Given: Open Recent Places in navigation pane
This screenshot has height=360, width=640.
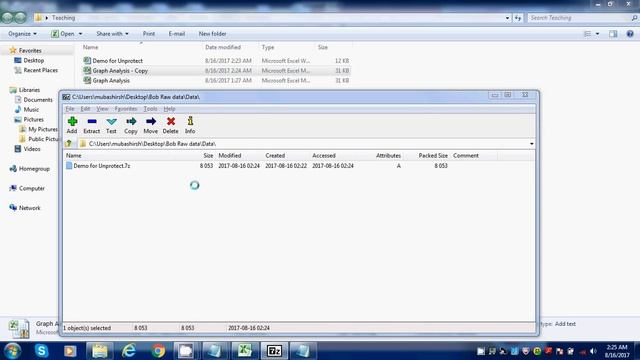Looking at the screenshot, I should pos(40,70).
